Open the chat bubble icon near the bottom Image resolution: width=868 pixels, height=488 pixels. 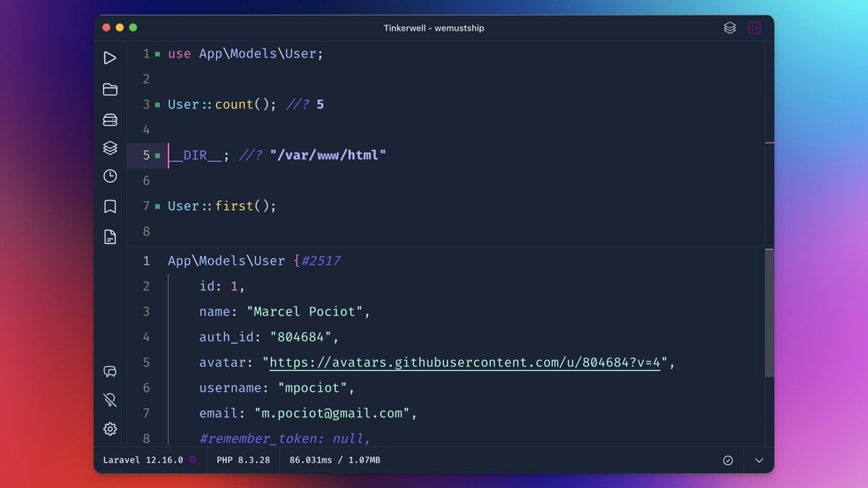(x=110, y=371)
